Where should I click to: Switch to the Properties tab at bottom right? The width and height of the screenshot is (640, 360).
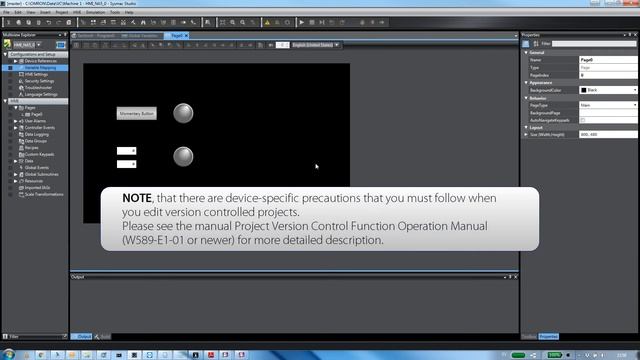tap(548, 336)
